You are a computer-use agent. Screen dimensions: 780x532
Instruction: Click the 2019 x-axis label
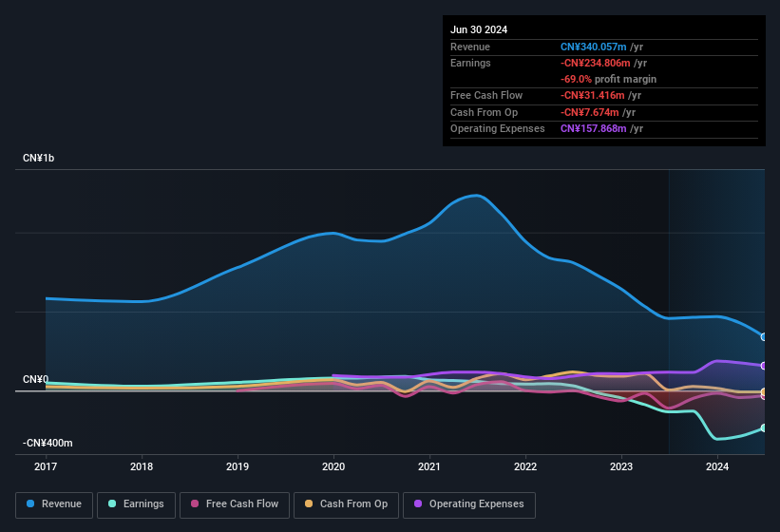click(238, 466)
